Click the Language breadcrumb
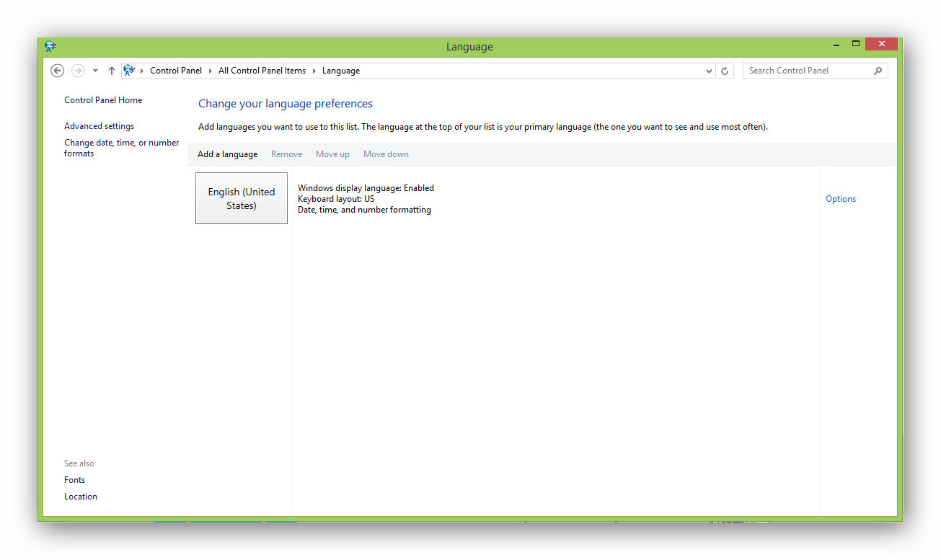This screenshot has height=560, width=941. coord(341,71)
